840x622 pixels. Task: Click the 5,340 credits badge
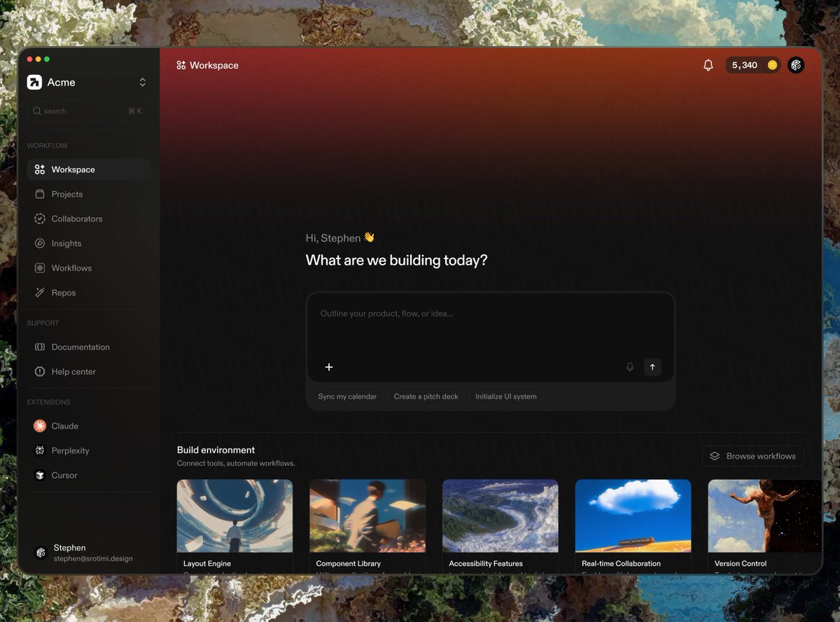pyautogui.click(x=752, y=65)
